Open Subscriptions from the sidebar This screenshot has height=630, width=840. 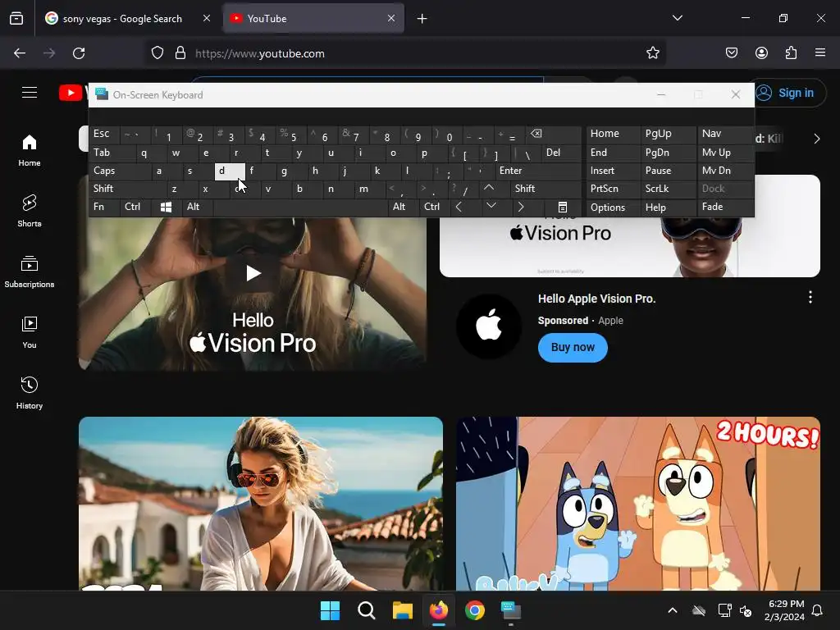30,272
